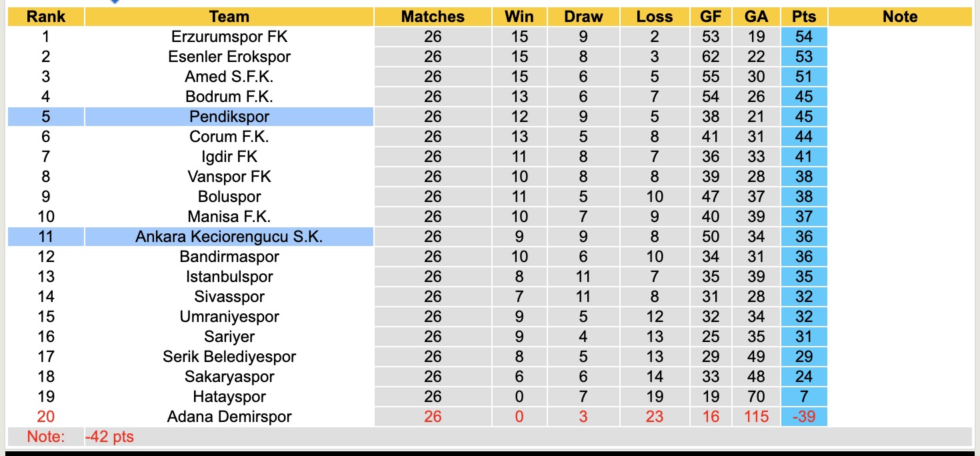Image resolution: width=980 pixels, height=456 pixels.
Task: Click the Loss column header
Action: 655,17
